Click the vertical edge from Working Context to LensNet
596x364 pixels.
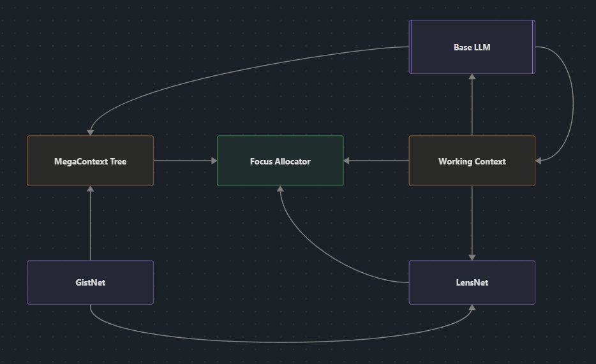point(472,222)
